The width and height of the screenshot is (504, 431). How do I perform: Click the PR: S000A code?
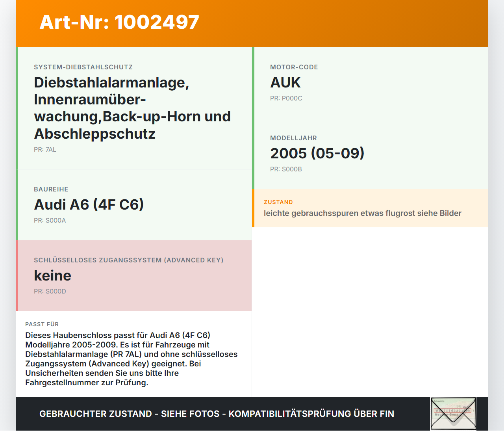click(50, 220)
